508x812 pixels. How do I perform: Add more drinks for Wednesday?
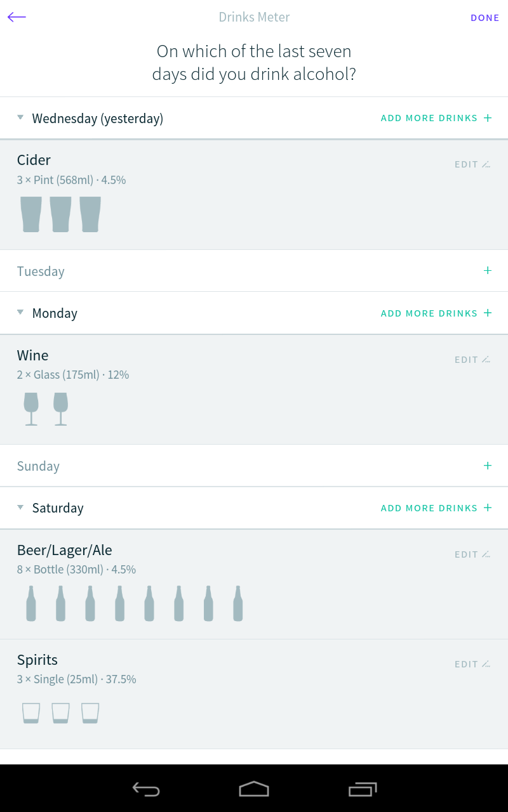coord(436,118)
